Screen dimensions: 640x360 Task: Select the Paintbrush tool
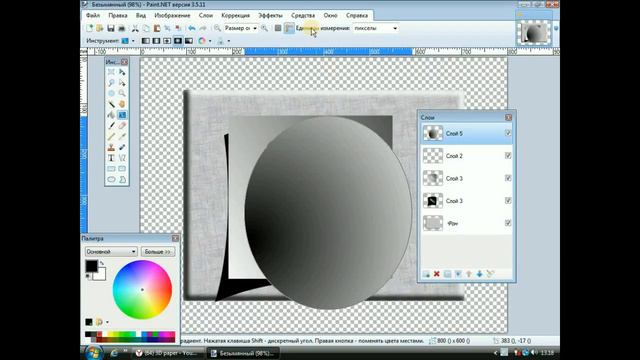pos(111,126)
